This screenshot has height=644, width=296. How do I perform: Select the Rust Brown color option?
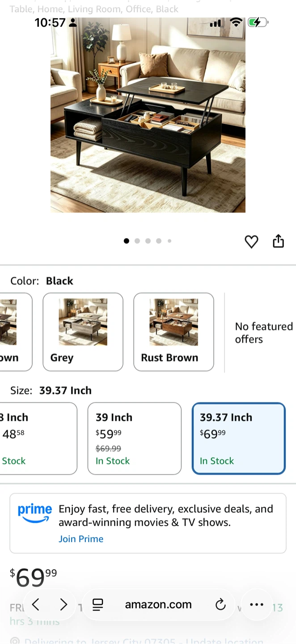(x=173, y=332)
